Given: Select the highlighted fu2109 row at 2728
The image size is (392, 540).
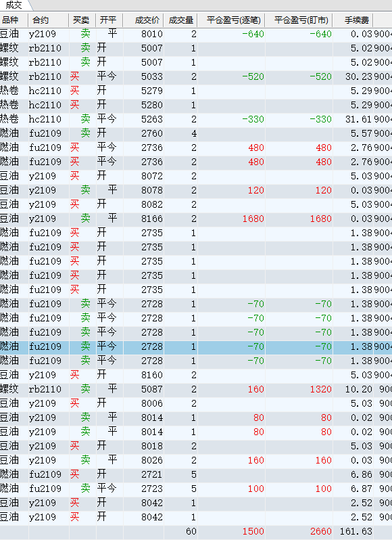Looking at the screenshot, I should (196, 346).
